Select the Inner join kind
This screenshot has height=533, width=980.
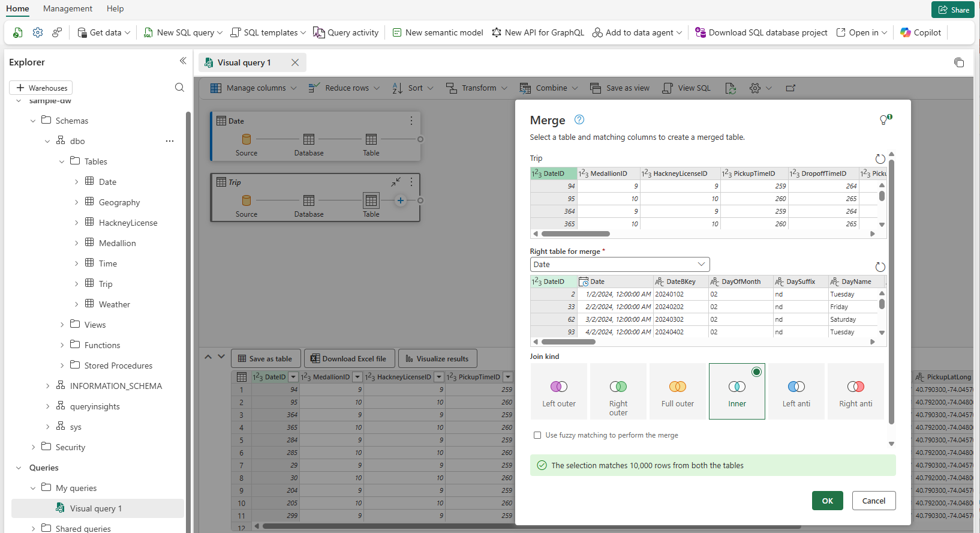pyautogui.click(x=737, y=391)
